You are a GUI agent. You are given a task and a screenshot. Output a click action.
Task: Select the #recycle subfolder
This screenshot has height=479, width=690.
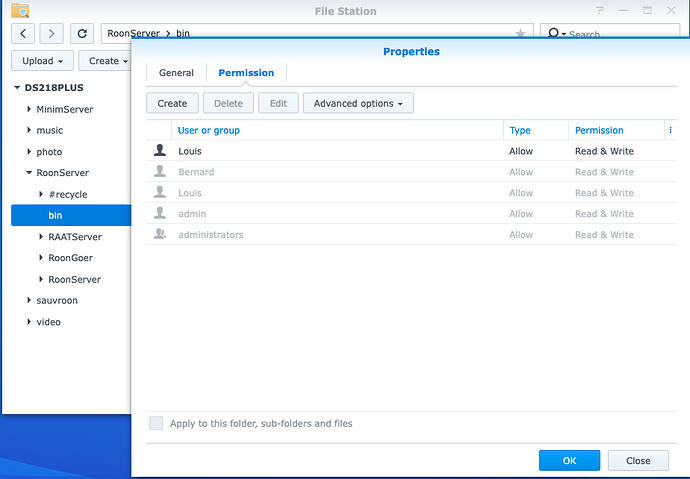68,194
